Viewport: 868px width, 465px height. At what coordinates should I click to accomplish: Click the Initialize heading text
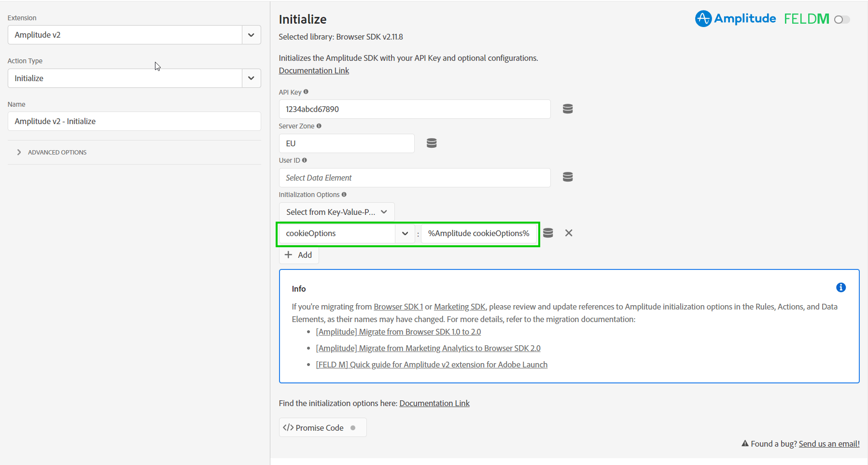tap(303, 19)
